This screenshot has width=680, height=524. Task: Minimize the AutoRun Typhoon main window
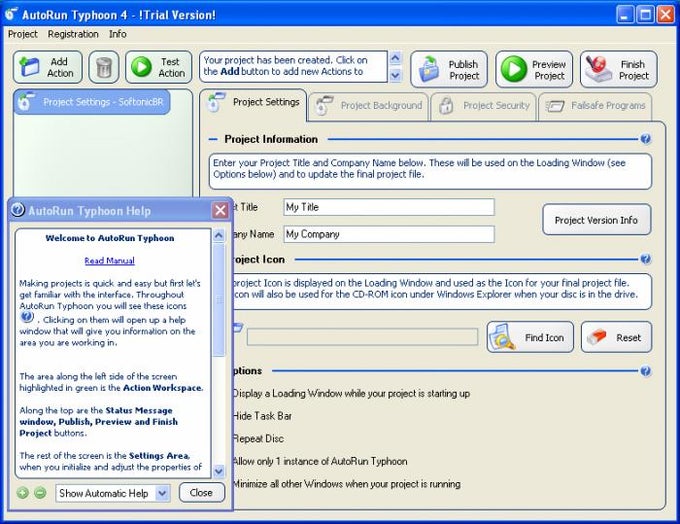point(624,15)
